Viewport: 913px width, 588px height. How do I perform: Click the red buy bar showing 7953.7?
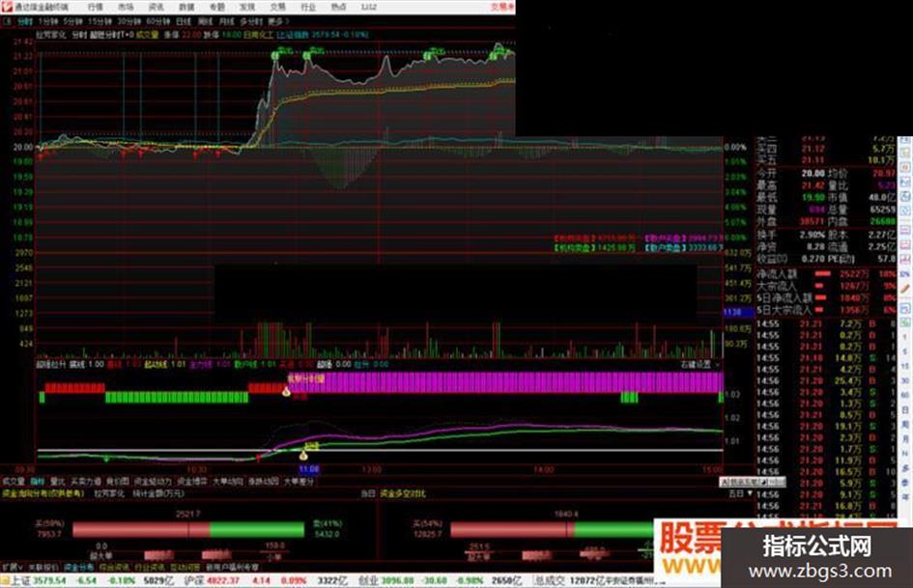coord(141,529)
